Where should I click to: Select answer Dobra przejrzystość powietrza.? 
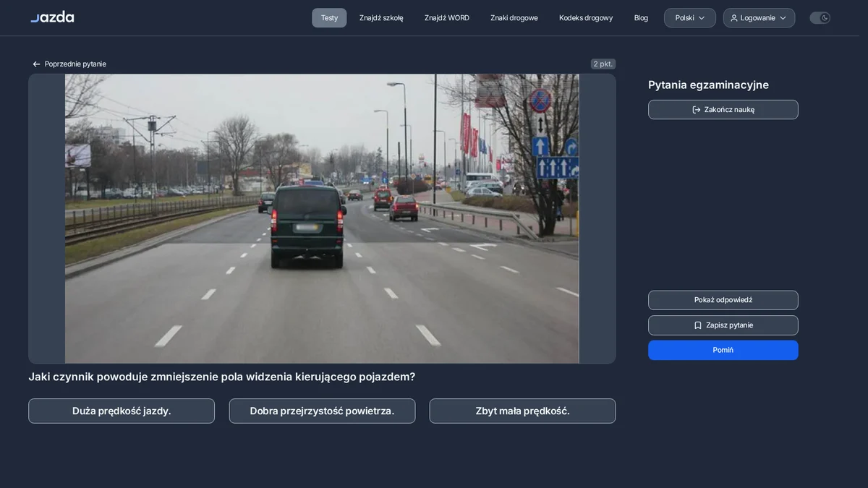322,411
